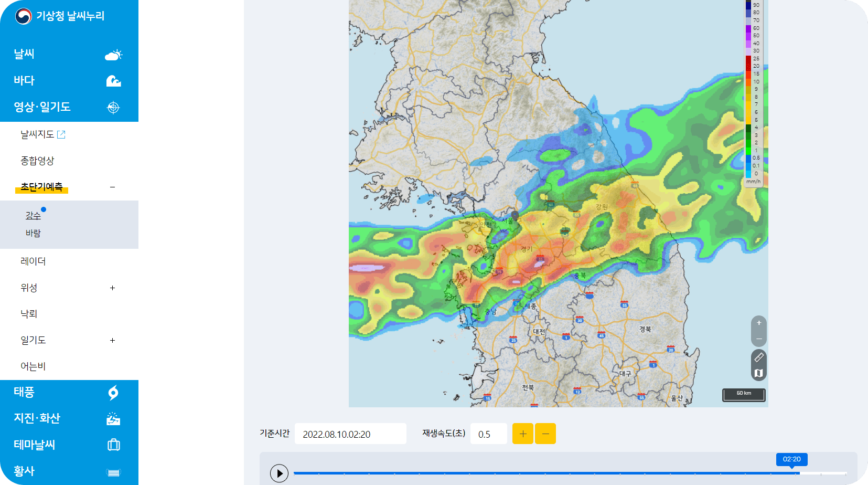Open the 황사 yellow dust menu
The image size is (868, 485).
(x=24, y=471)
